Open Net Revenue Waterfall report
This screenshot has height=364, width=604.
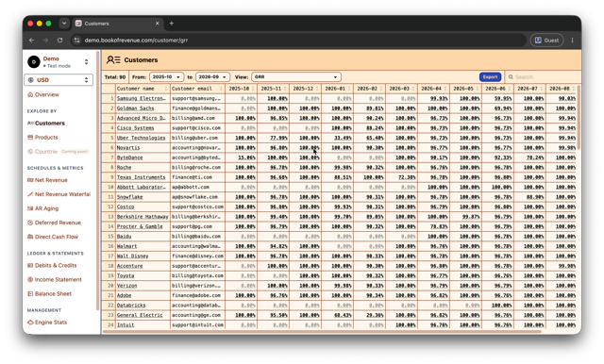click(59, 194)
